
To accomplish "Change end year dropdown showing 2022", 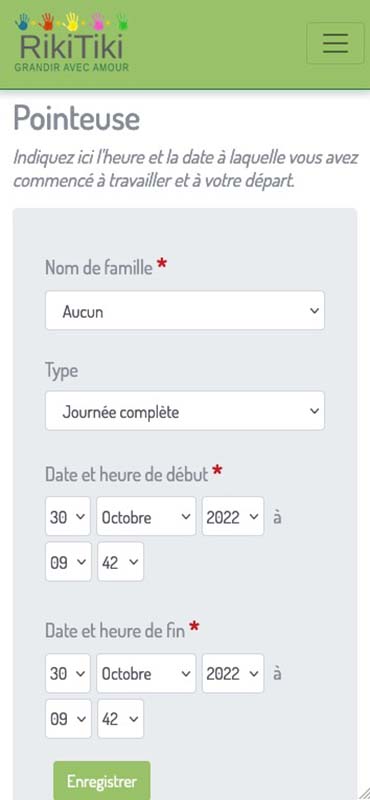I will click(233, 673).
